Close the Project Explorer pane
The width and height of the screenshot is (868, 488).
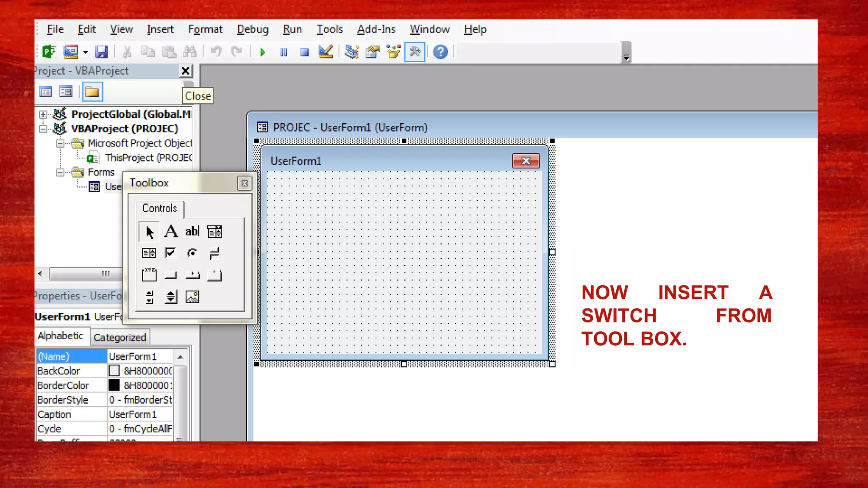186,71
